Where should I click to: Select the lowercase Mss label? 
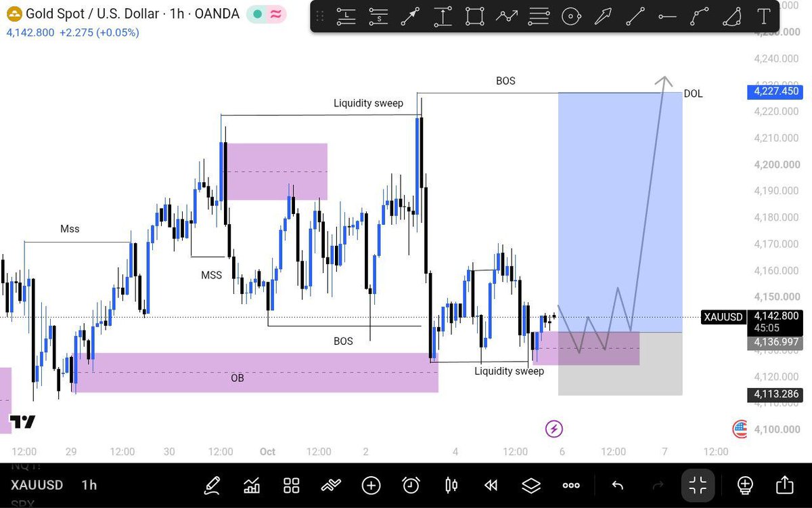pos(70,229)
